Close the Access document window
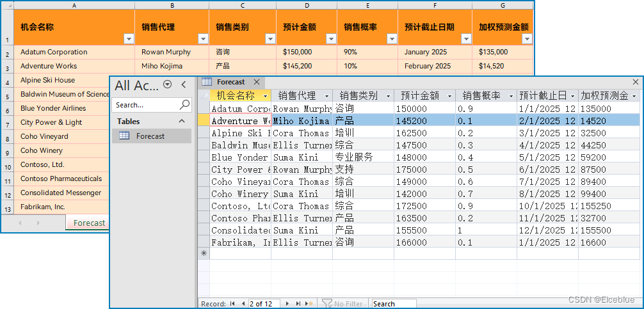The image size is (644, 309). coord(636,82)
